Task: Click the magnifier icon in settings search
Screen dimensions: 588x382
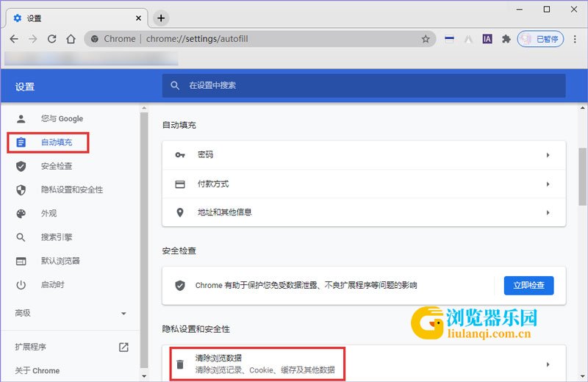Action: tap(175, 85)
